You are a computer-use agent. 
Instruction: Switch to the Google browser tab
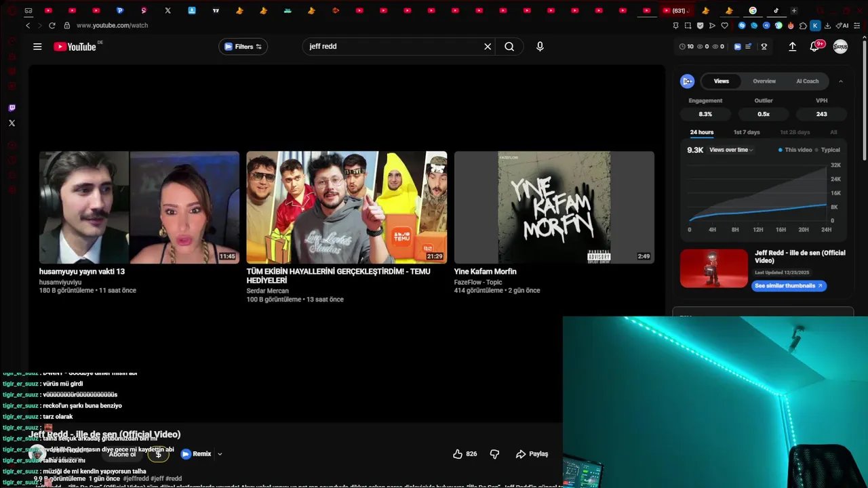[753, 11]
